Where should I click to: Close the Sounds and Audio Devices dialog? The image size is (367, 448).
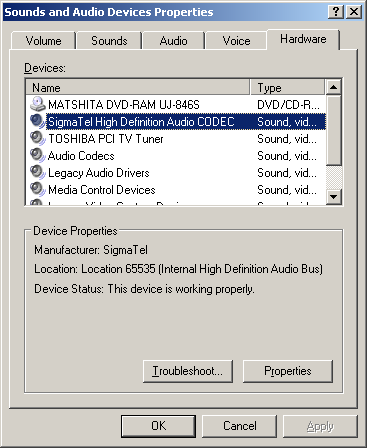(x=354, y=12)
